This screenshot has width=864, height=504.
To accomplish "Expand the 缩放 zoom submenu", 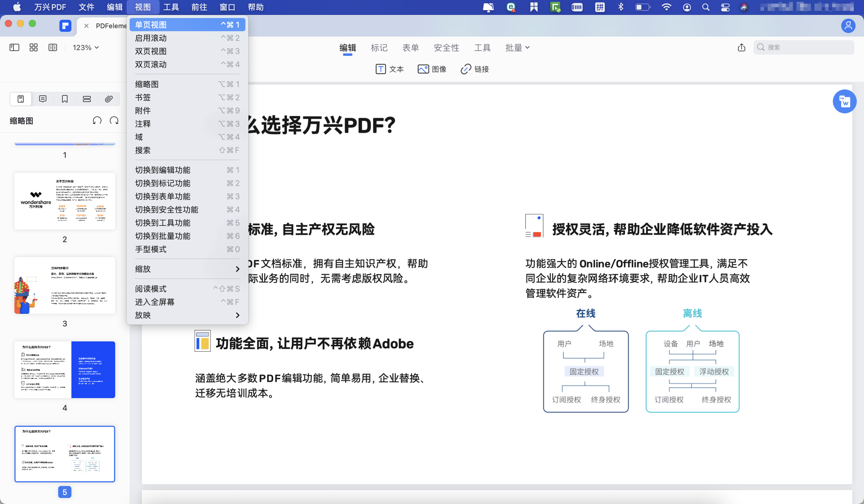I will tap(187, 269).
